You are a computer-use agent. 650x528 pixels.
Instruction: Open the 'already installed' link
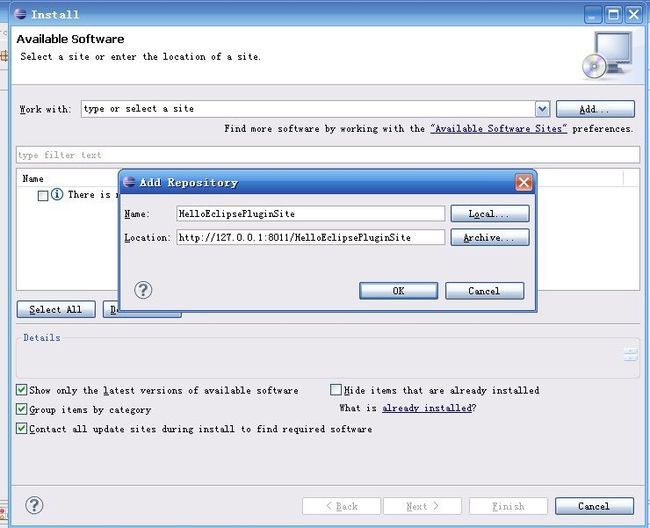(427, 408)
